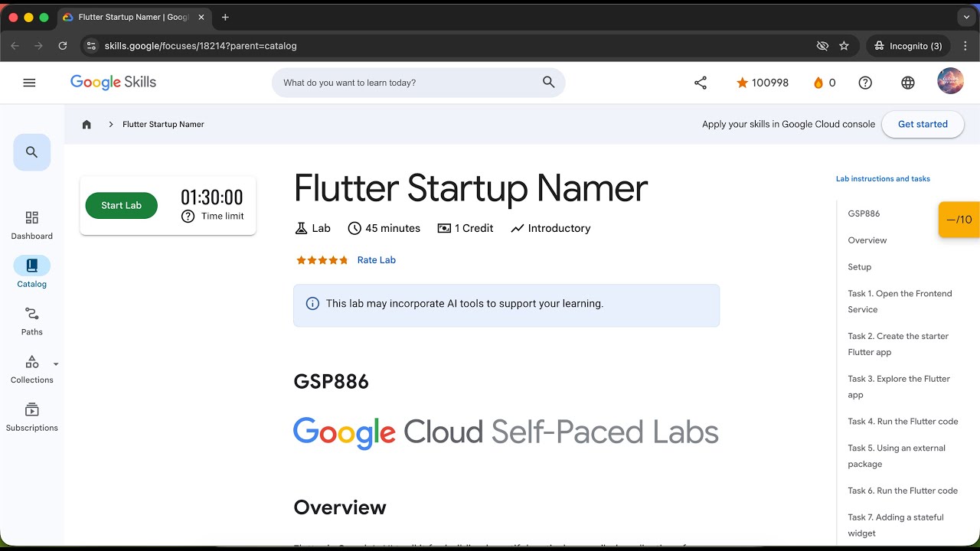Focus the 'What do you want to learn today?' search field

tap(418, 83)
